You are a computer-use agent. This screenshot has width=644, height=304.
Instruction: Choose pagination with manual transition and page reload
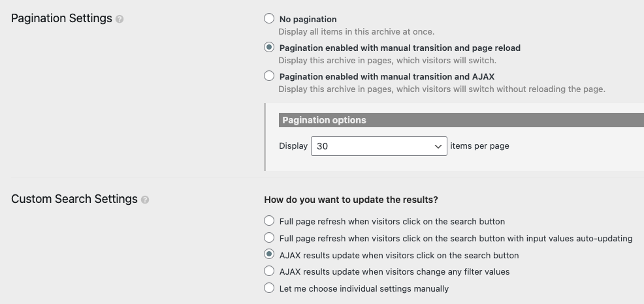coord(269,47)
